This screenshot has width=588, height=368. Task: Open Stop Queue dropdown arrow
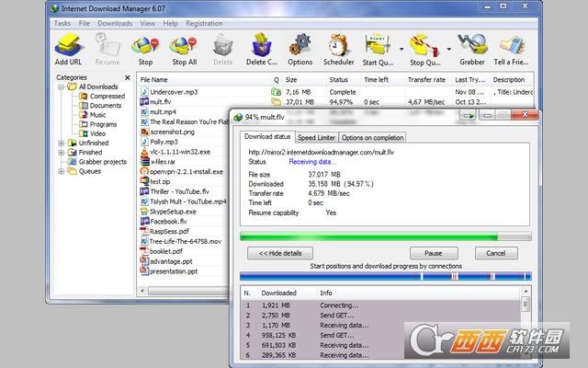tap(448, 49)
